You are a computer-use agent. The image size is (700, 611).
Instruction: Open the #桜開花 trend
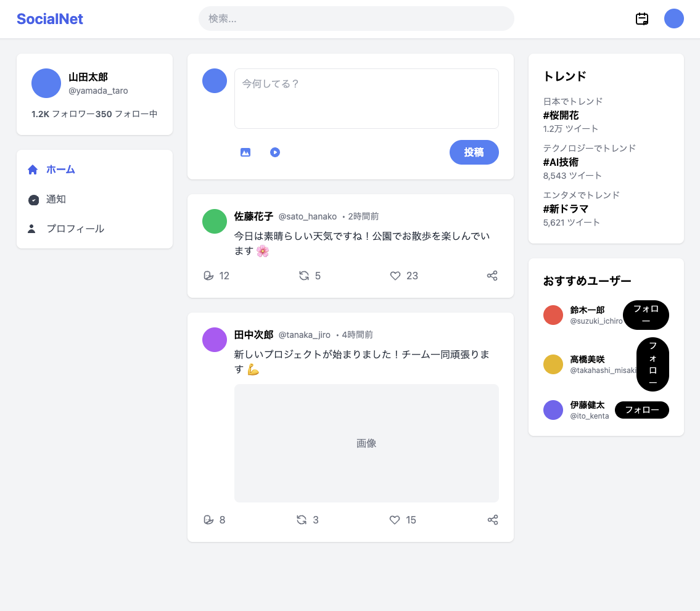pyautogui.click(x=561, y=115)
